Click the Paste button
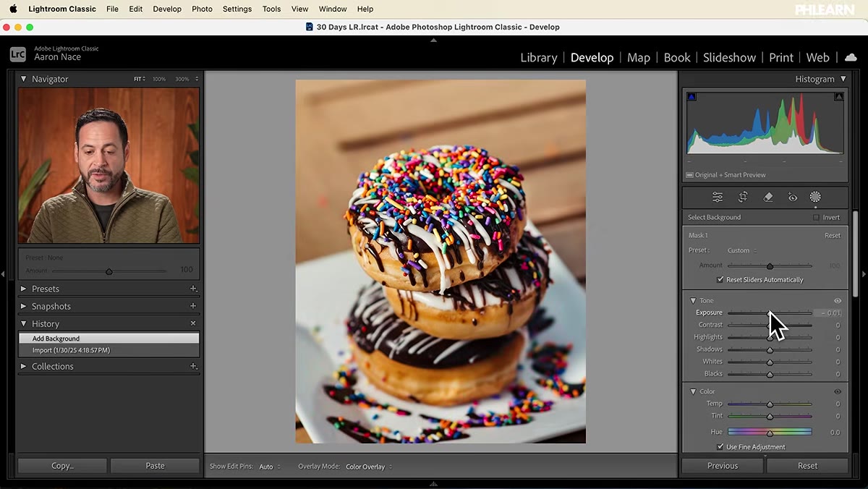The width and height of the screenshot is (868, 489). pyautogui.click(x=155, y=466)
